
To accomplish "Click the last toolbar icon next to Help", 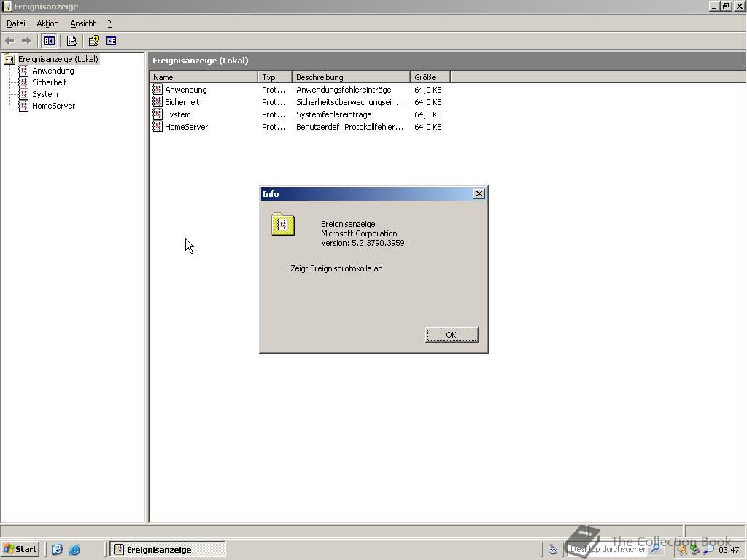I will (x=111, y=41).
